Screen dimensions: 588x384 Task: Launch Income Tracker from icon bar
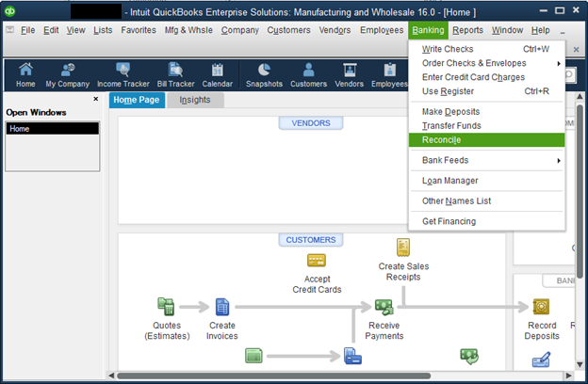click(x=123, y=75)
